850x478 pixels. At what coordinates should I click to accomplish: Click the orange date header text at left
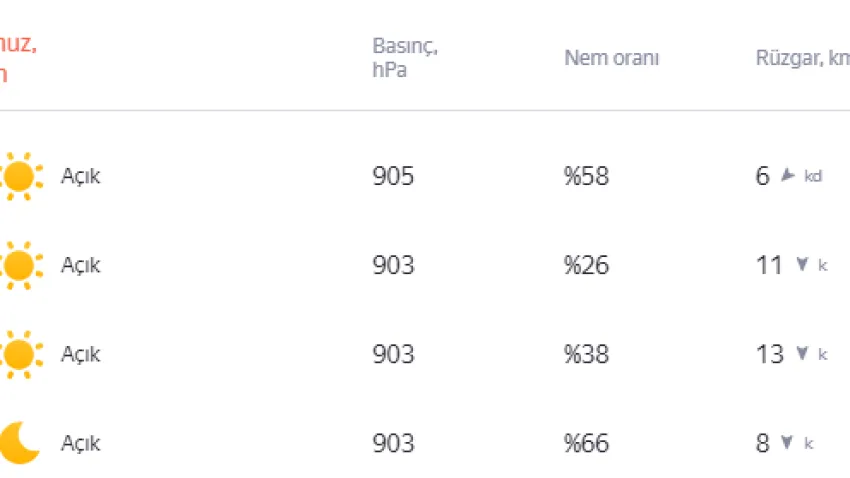[x=18, y=58]
